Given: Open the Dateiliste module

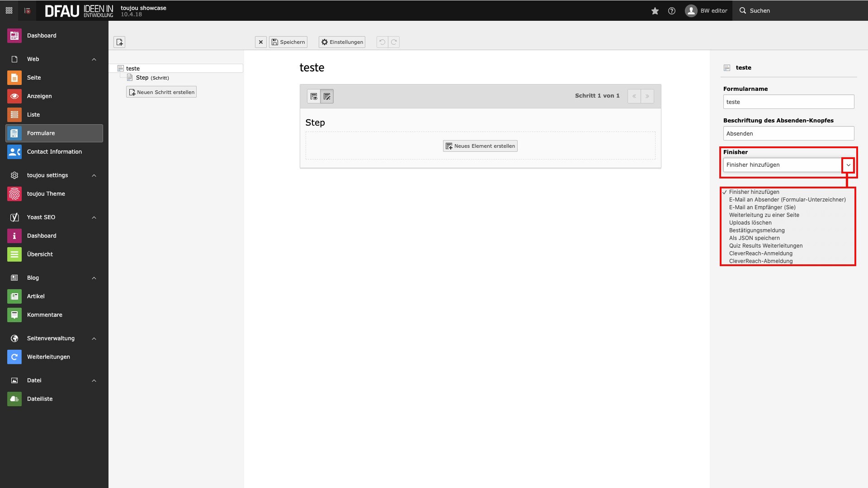Looking at the screenshot, I should click(40, 399).
